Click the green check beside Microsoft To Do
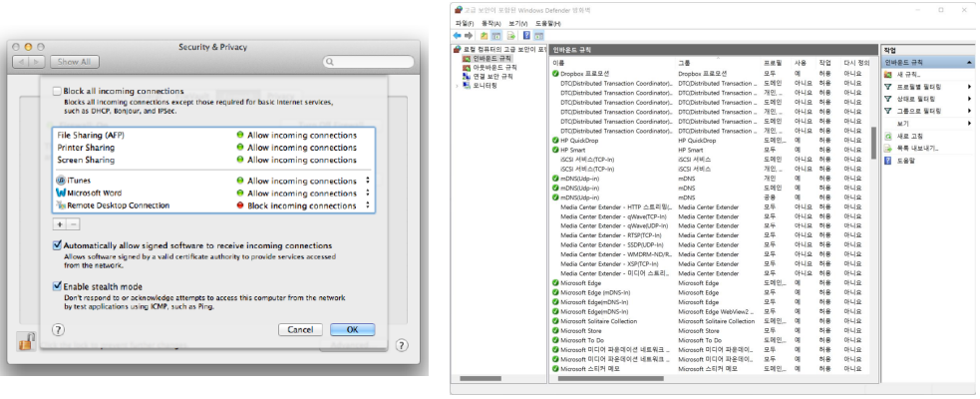 click(555, 339)
